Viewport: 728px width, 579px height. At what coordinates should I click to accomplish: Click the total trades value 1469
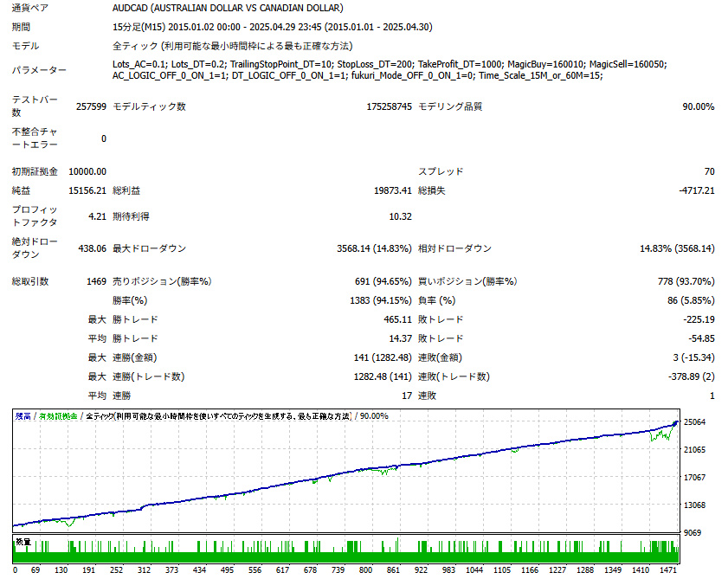click(97, 281)
